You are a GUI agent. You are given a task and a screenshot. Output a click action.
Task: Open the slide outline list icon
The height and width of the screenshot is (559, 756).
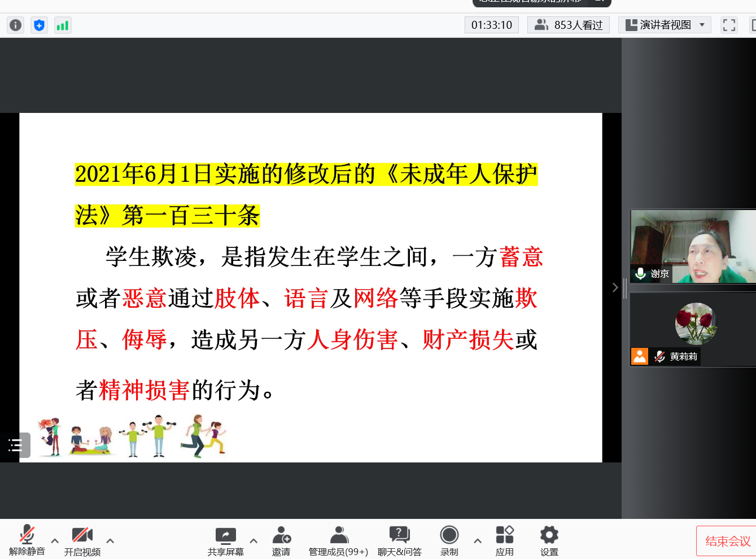click(15, 445)
